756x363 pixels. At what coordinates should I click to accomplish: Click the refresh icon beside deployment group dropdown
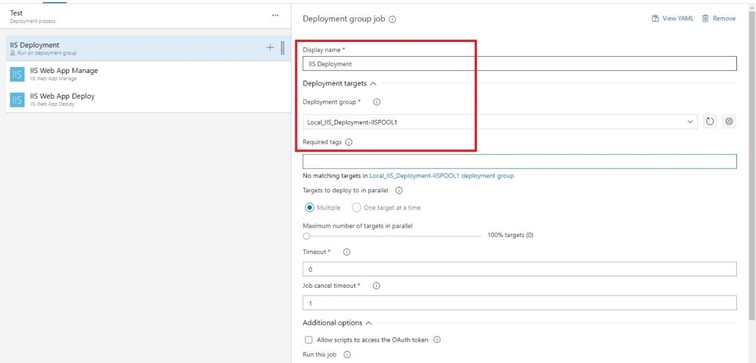tap(710, 122)
